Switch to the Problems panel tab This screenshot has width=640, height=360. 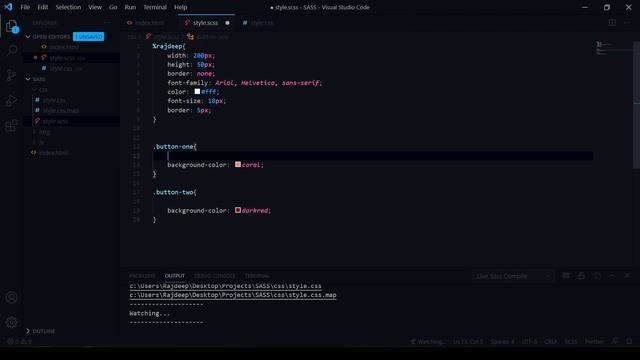(142, 276)
